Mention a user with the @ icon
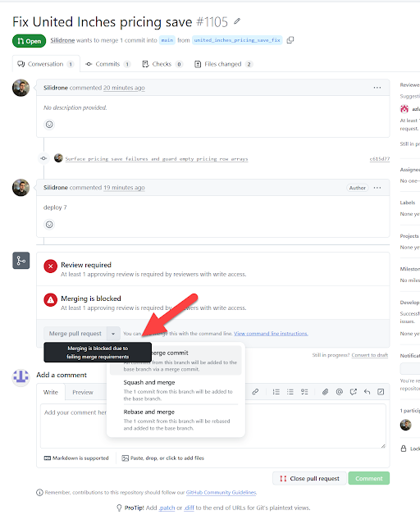The width and height of the screenshot is (420, 524). [340, 392]
